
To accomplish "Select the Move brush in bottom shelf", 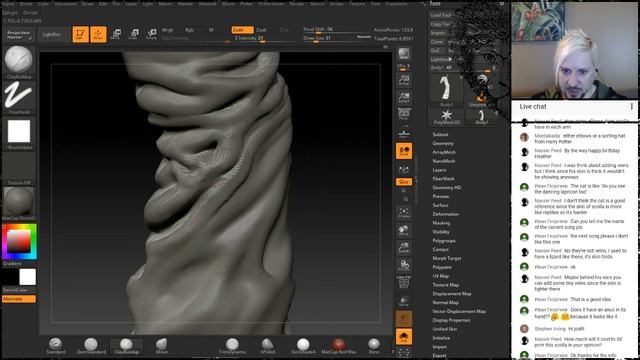I will tap(162, 346).
